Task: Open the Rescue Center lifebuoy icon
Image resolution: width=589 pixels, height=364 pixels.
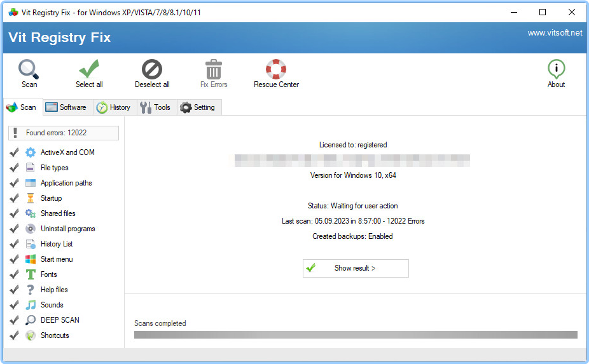Action: 276,69
